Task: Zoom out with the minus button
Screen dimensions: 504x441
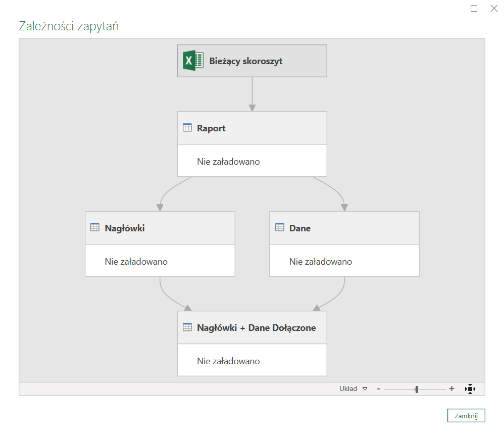Action: (379, 389)
